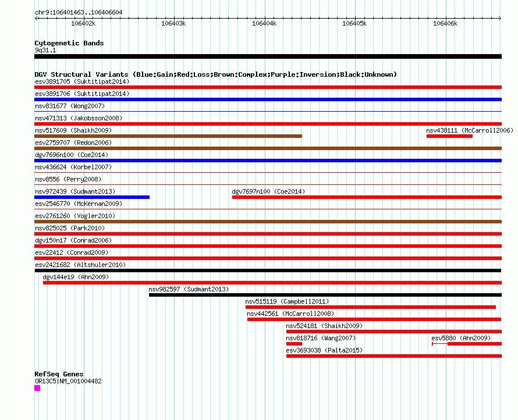Select the esv2761260 (Vogler2010) brown bar

[268, 222]
